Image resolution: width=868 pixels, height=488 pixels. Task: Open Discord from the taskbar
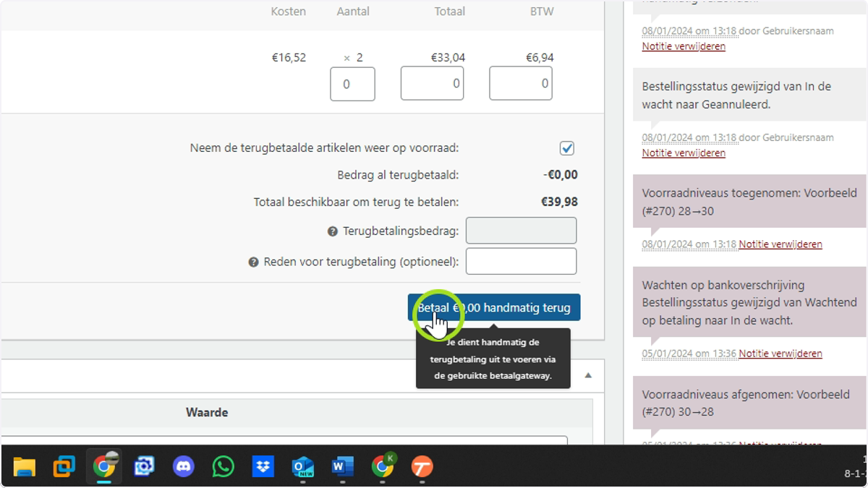pyautogui.click(x=184, y=467)
